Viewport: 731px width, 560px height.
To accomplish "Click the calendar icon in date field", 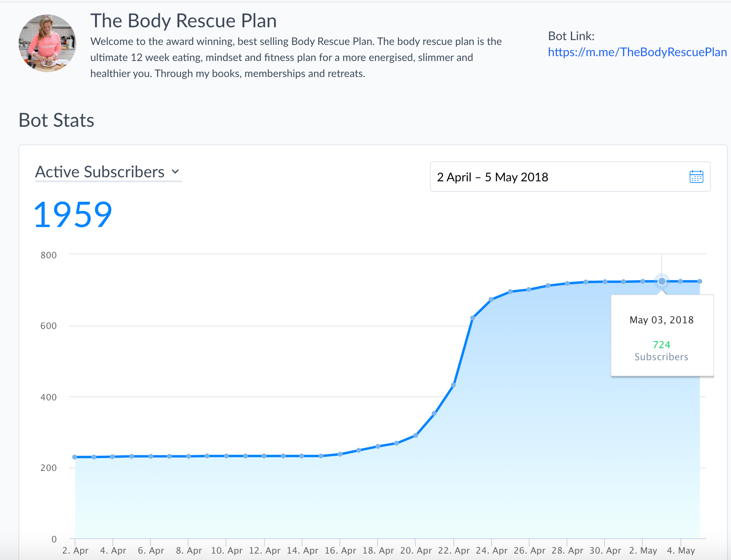I will [x=696, y=177].
